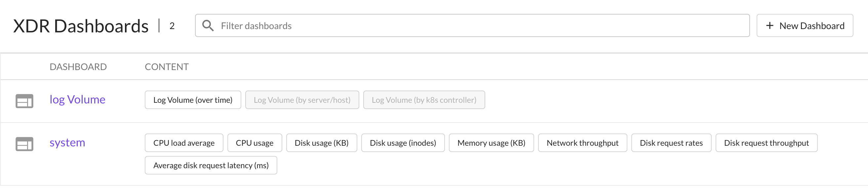Click the DASHBOARD column header
The height and width of the screenshot is (191, 868).
(78, 67)
